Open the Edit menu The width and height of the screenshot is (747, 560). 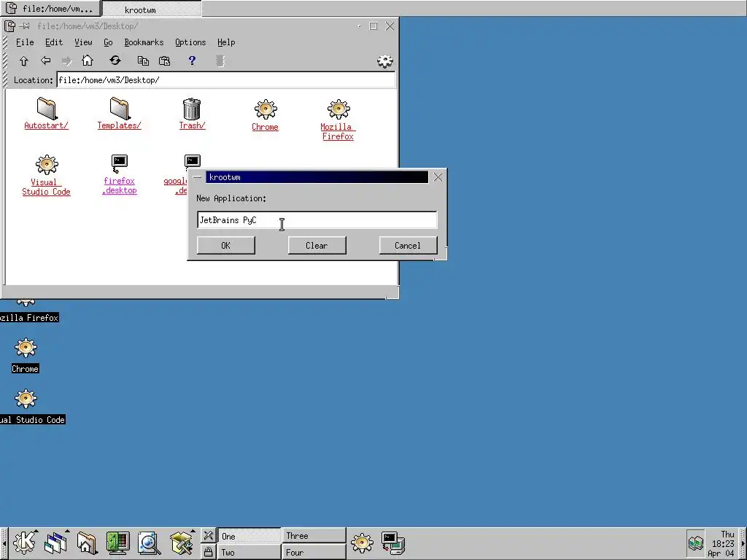coord(54,42)
